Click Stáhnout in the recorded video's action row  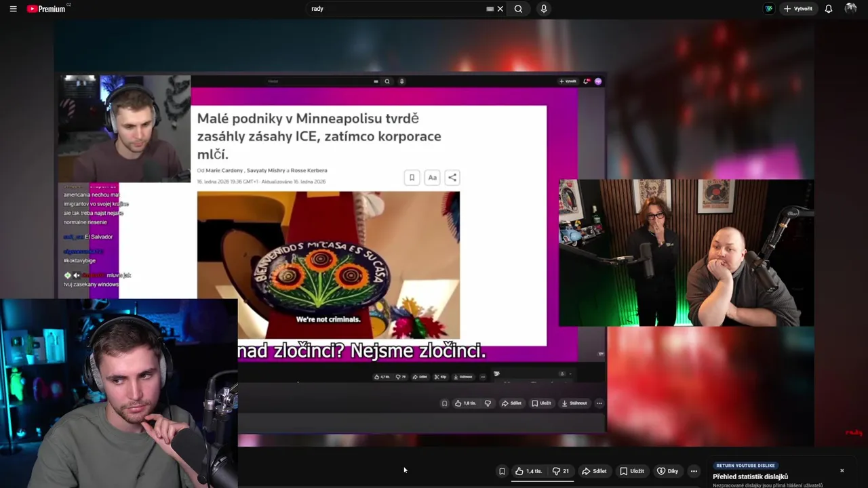click(x=574, y=403)
